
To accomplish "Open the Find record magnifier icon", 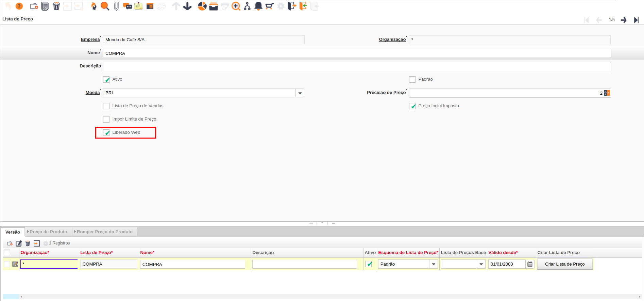I will pyautogui.click(x=105, y=6).
